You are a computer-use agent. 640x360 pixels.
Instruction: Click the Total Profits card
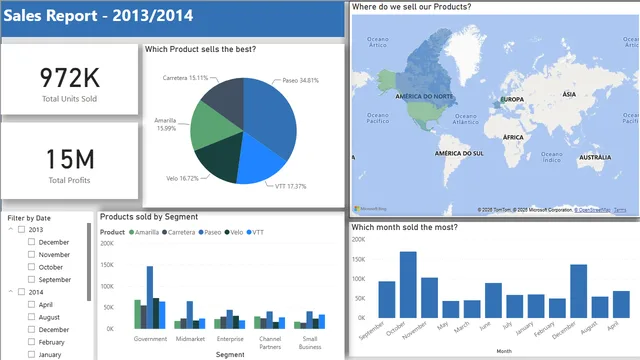(x=69, y=161)
